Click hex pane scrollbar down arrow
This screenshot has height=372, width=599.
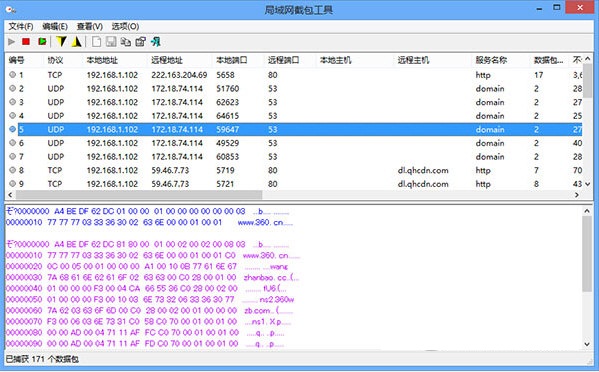587,344
